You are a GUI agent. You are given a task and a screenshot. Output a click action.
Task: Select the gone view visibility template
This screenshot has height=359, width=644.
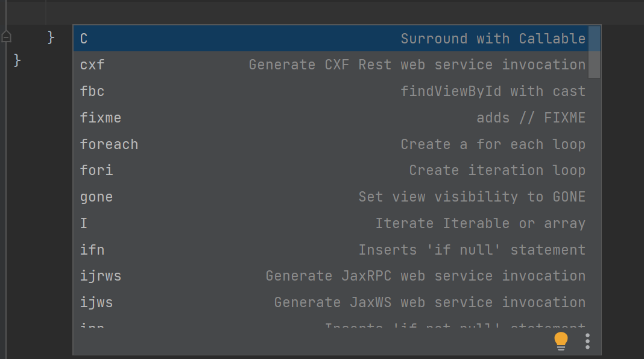pos(332,197)
